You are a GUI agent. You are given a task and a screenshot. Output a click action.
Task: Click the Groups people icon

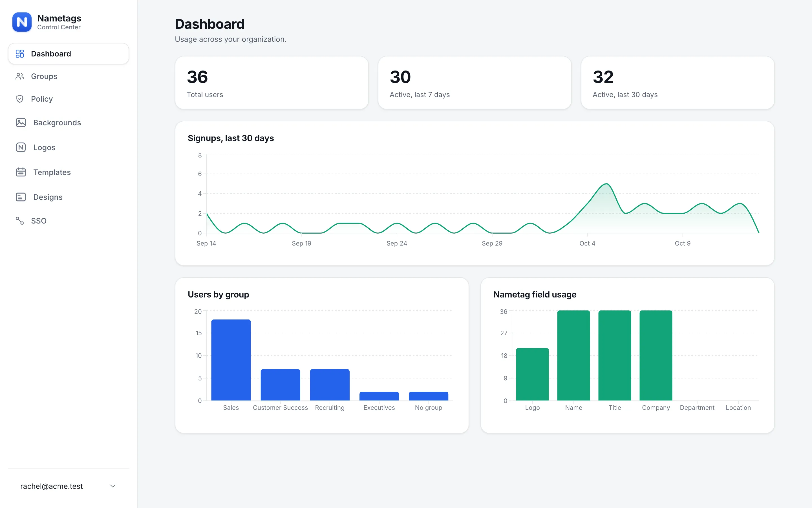click(20, 76)
